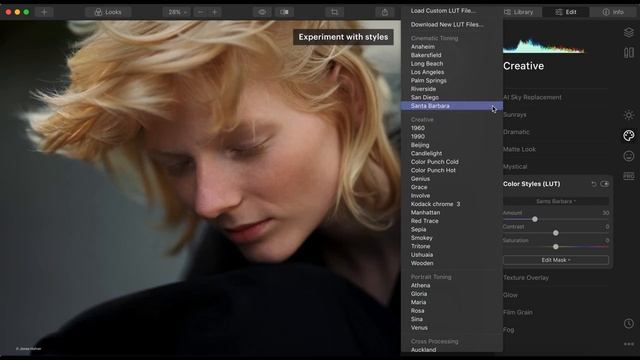The width and height of the screenshot is (640, 360).
Task: Click the portrait photo canvas
Action: [200, 188]
